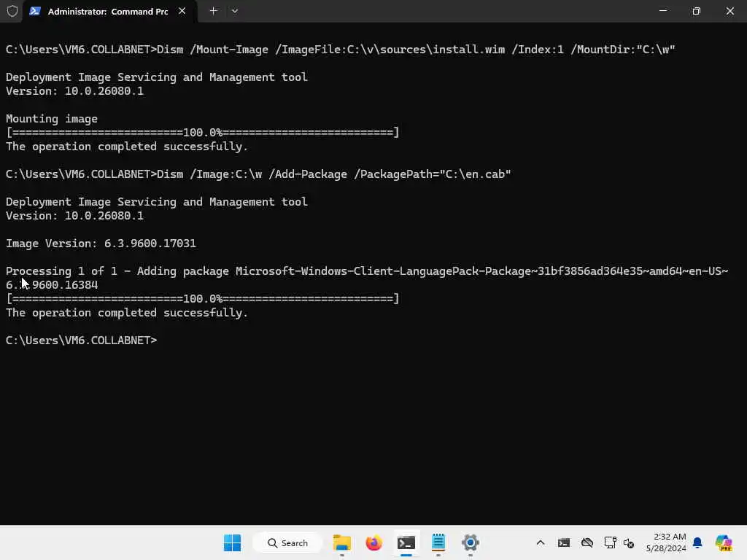
Task: Click the taskbar Search box
Action: [x=287, y=542]
